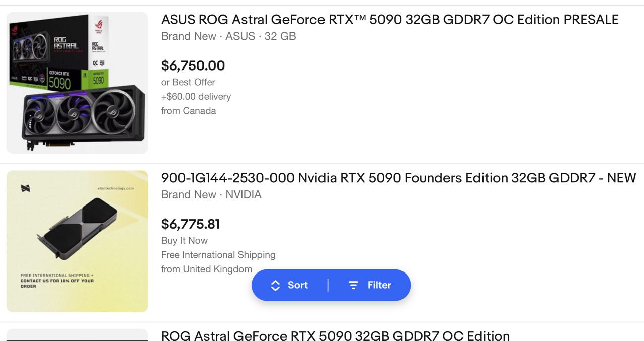Click the Filter lines icon

tap(354, 286)
